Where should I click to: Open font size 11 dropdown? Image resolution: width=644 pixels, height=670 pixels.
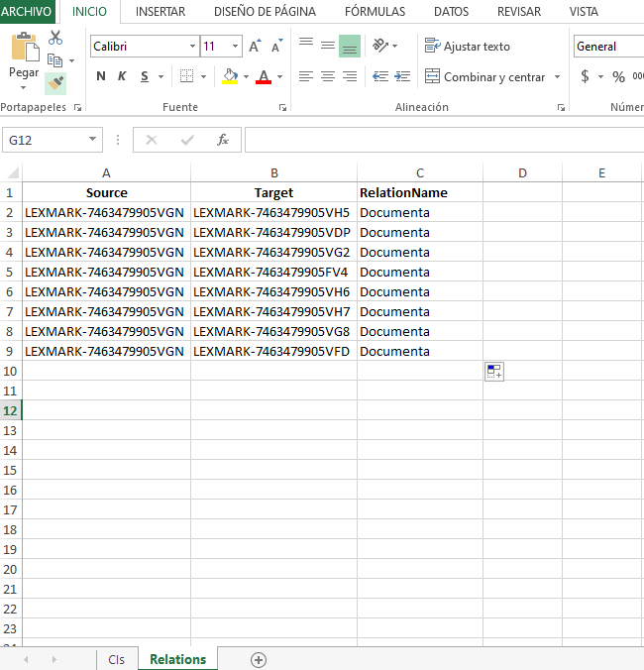pyautogui.click(x=236, y=47)
